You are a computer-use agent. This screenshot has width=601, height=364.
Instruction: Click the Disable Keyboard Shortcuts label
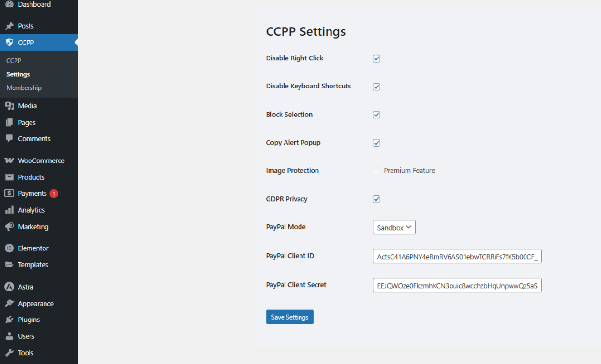click(308, 86)
